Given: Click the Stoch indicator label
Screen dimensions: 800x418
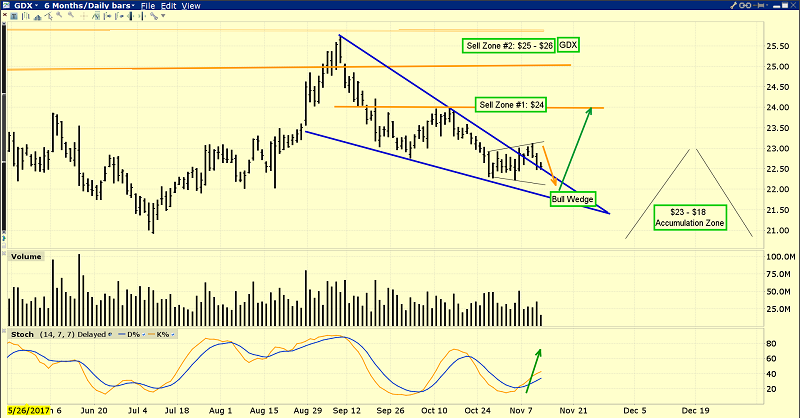Looking at the screenshot, I should (x=22, y=334).
